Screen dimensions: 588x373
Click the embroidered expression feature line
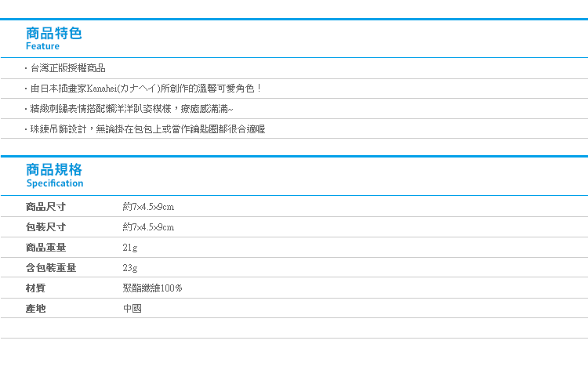[x=132, y=109]
